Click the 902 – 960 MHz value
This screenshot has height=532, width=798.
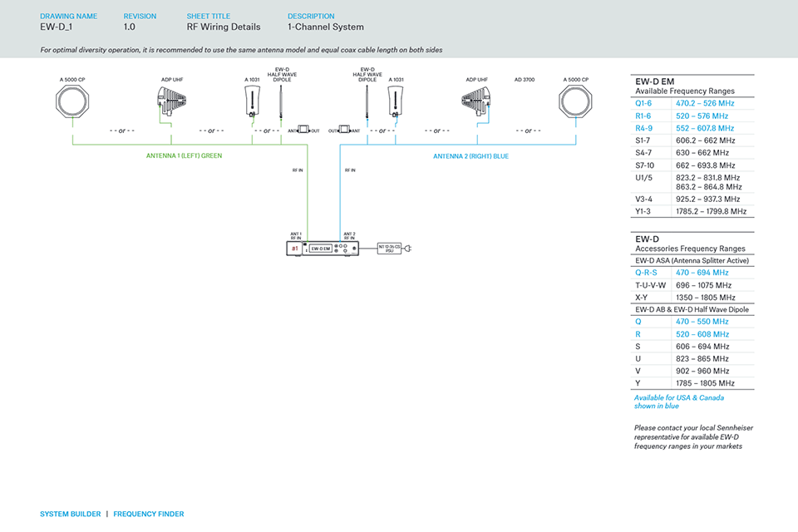[702, 371]
